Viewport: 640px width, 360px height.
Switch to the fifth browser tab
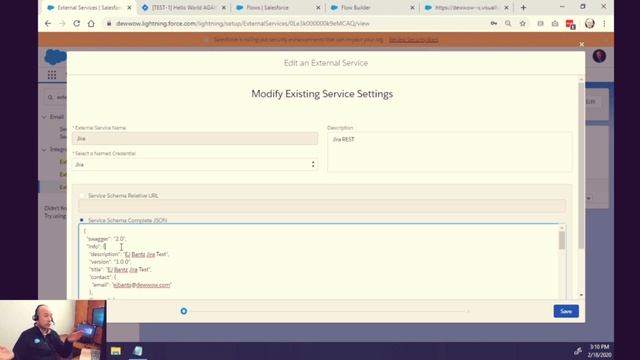pyautogui.click(x=466, y=7)
